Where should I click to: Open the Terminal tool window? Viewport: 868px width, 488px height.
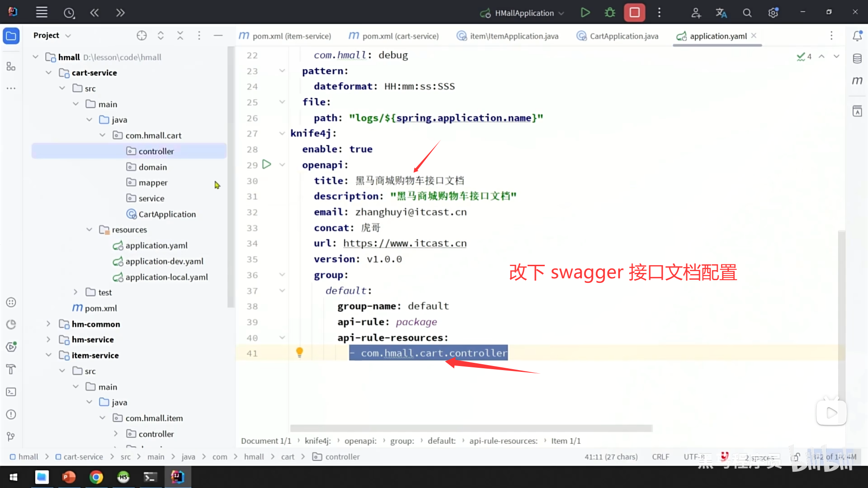click(11, 392)
